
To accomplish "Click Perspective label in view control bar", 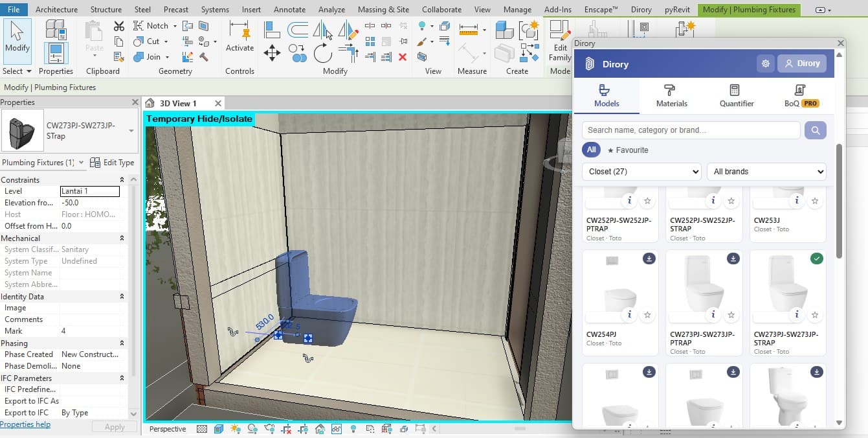I will pyautogui.click(x=168, y=429).
